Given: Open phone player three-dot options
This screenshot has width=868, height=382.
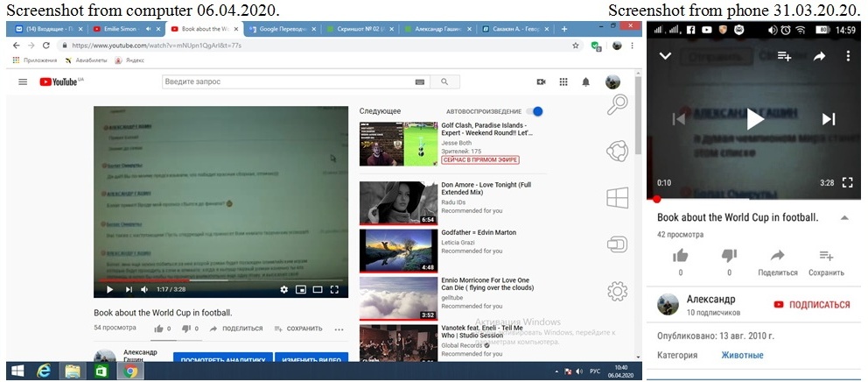Looking at the screenshot, I should point(848,55).
